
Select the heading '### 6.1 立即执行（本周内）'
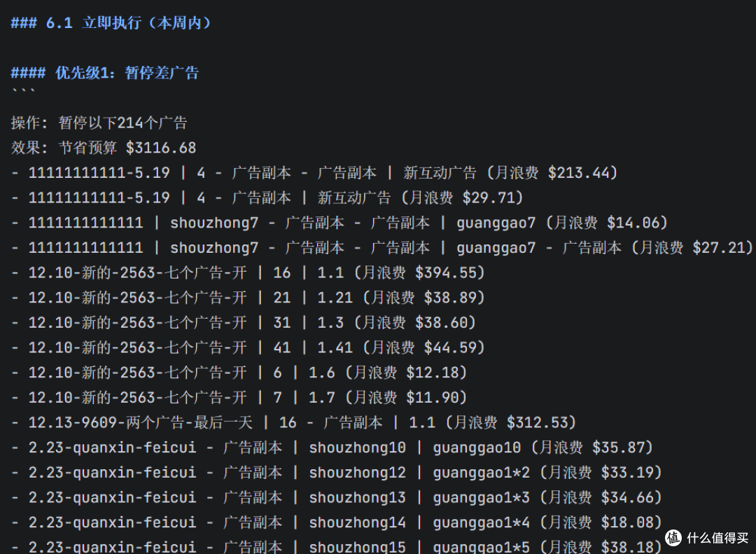111,22
